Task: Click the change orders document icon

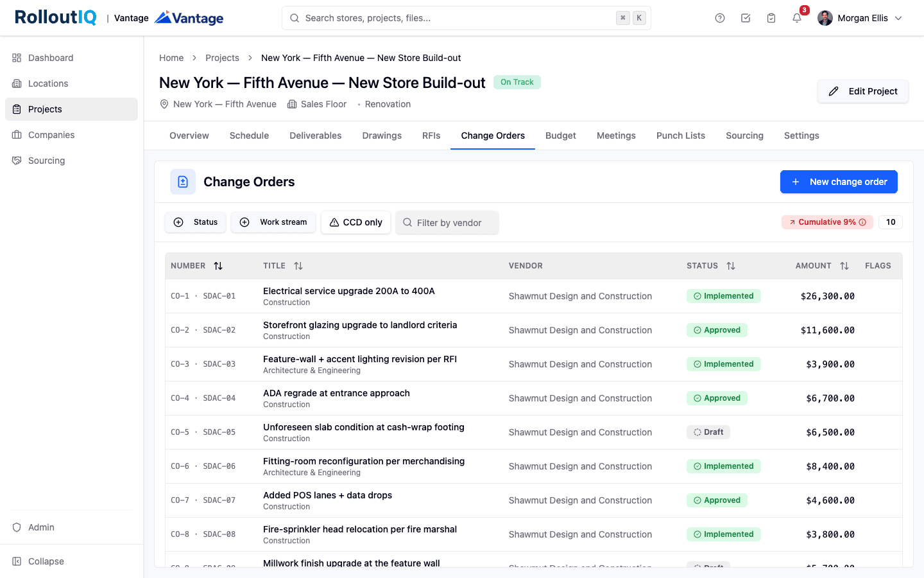Action: (183, 182)
